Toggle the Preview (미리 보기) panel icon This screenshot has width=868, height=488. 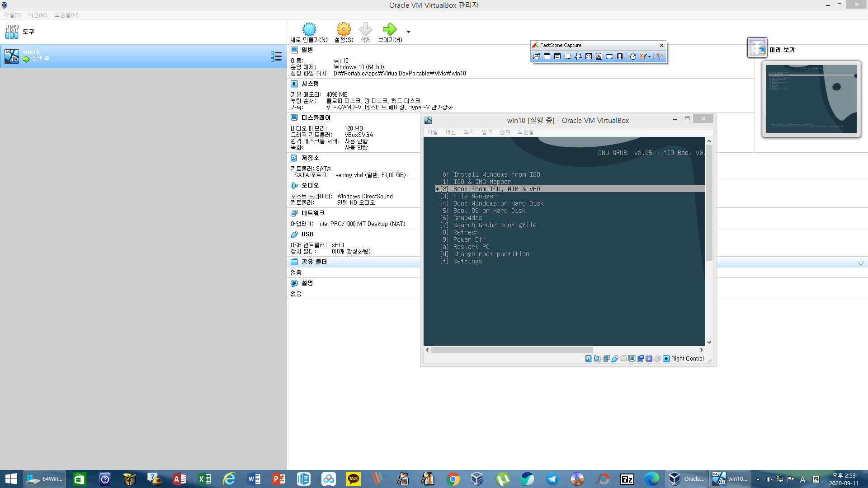point(757,47)
